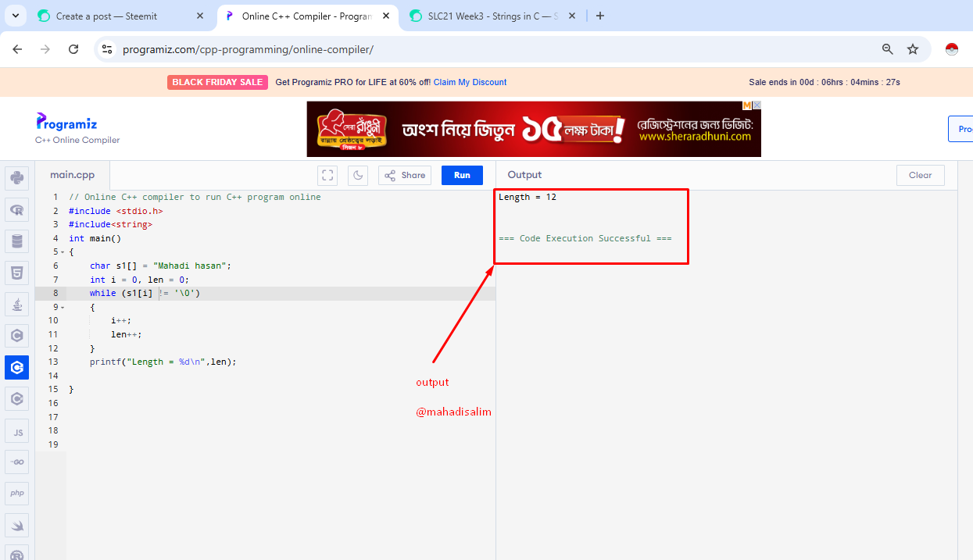973x560 pixels.
Task: Click the highlighted C++ compiler icon
Action: (16, 367)
